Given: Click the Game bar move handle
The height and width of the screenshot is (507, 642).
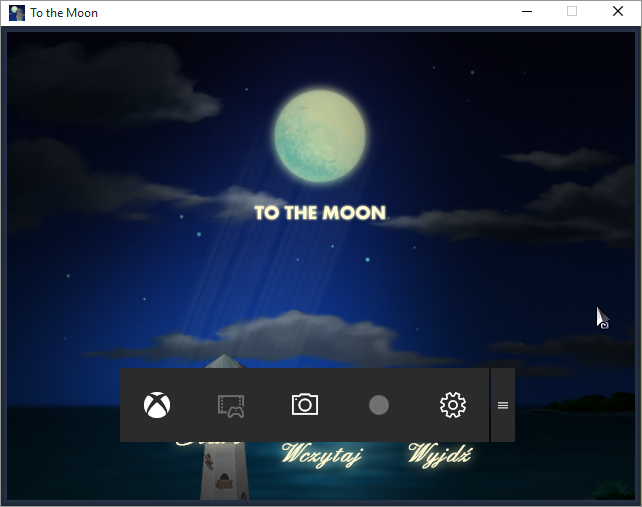Looking at the screenshot, I should coord(503,405).
